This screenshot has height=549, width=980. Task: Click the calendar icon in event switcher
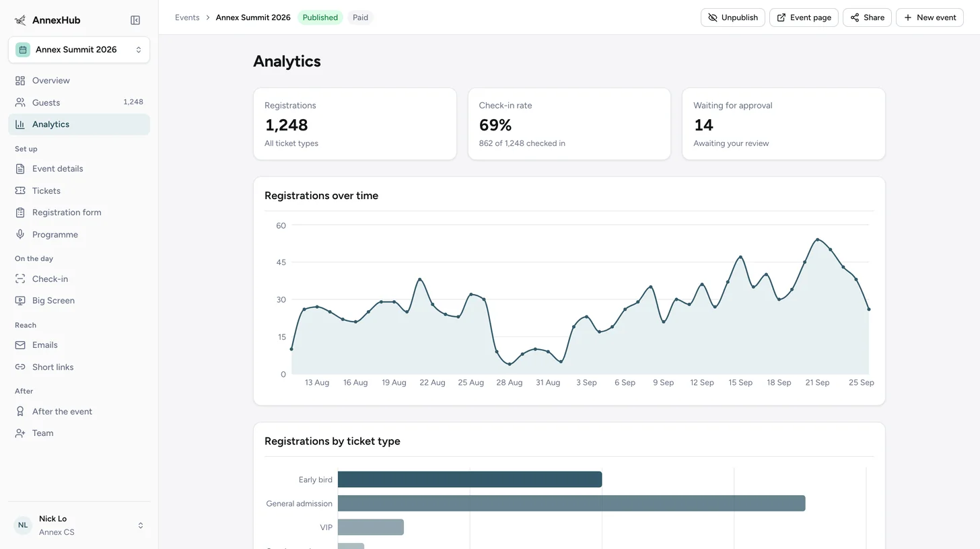click(23, 50)
